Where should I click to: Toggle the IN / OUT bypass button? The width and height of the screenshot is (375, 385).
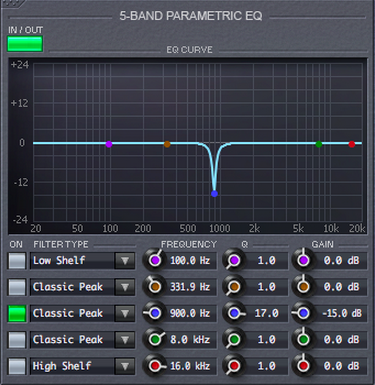[25, 44]
